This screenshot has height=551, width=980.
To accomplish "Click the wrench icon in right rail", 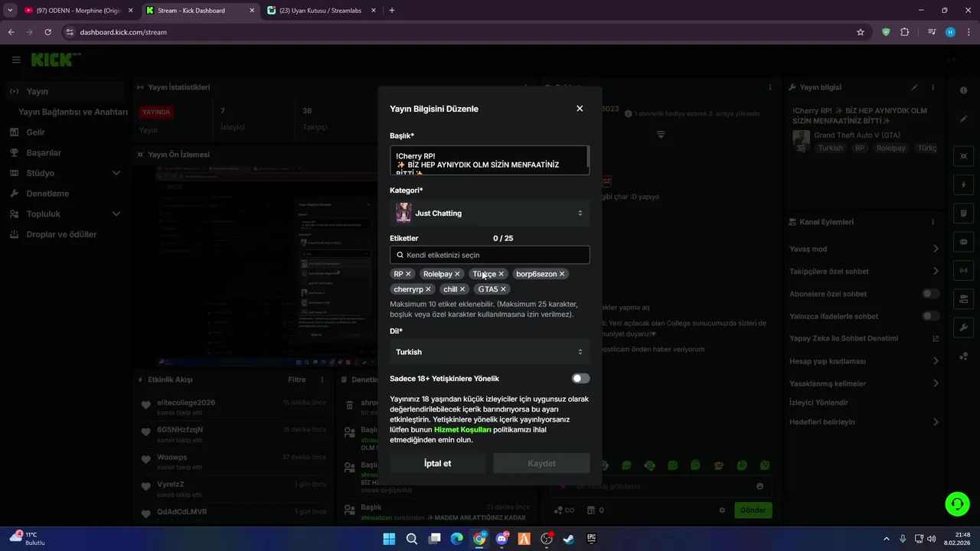I will [964, 327].
